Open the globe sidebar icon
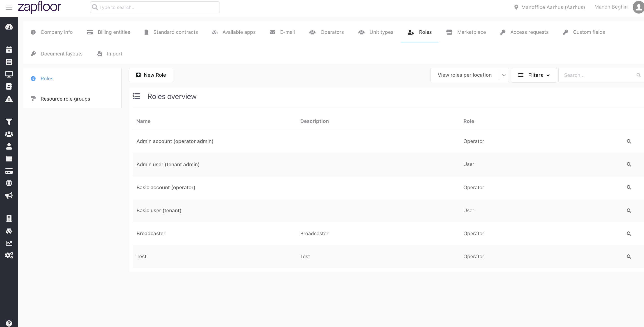 pos(9,183)
